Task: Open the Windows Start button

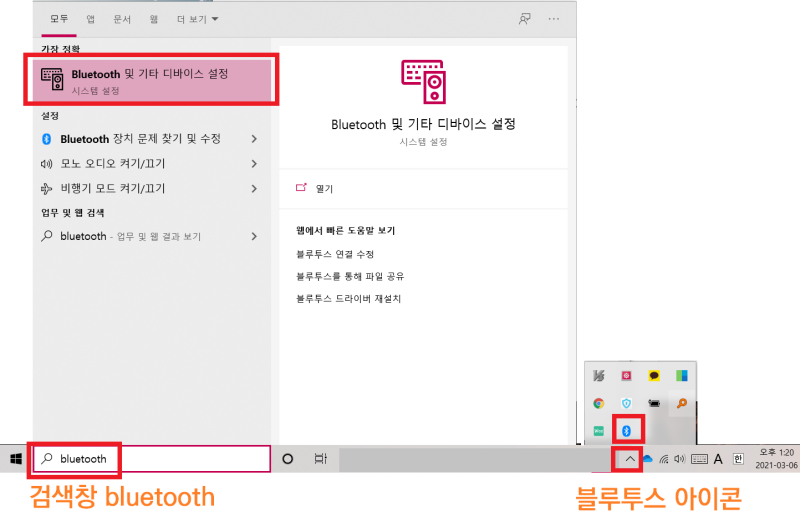Action: [16, 459]
